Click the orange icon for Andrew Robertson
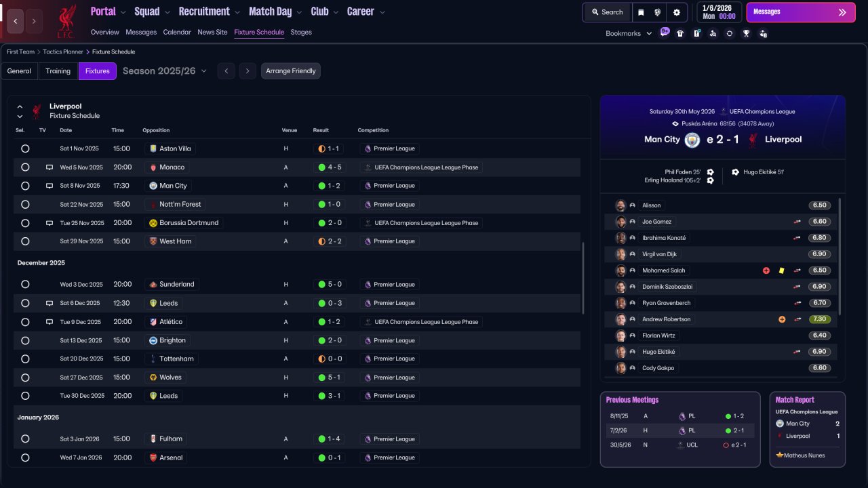The width and height of the screenshot is (868, 488). click(x=782, y=319)
